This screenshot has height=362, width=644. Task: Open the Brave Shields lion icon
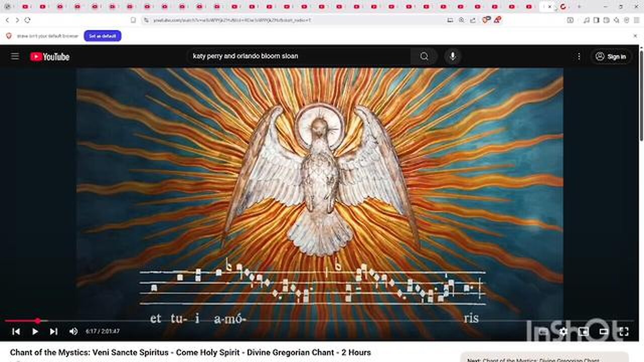[x=486, y=20]
